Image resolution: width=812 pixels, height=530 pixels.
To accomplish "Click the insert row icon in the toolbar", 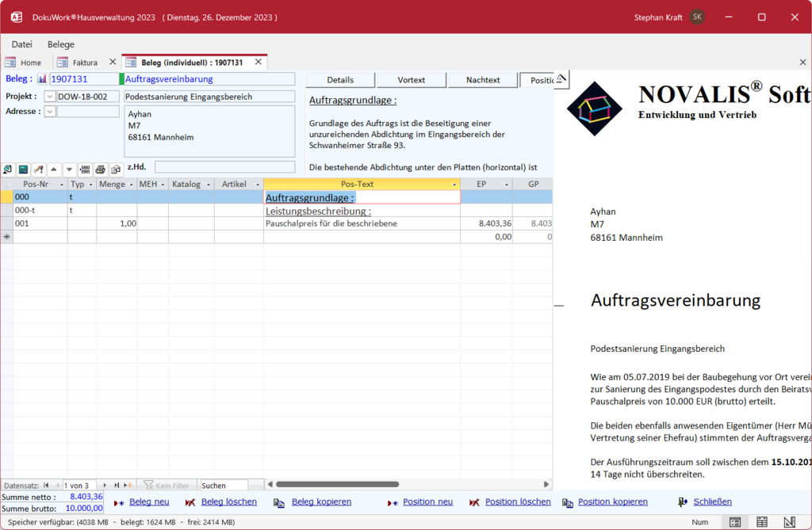I will [85, 170].
